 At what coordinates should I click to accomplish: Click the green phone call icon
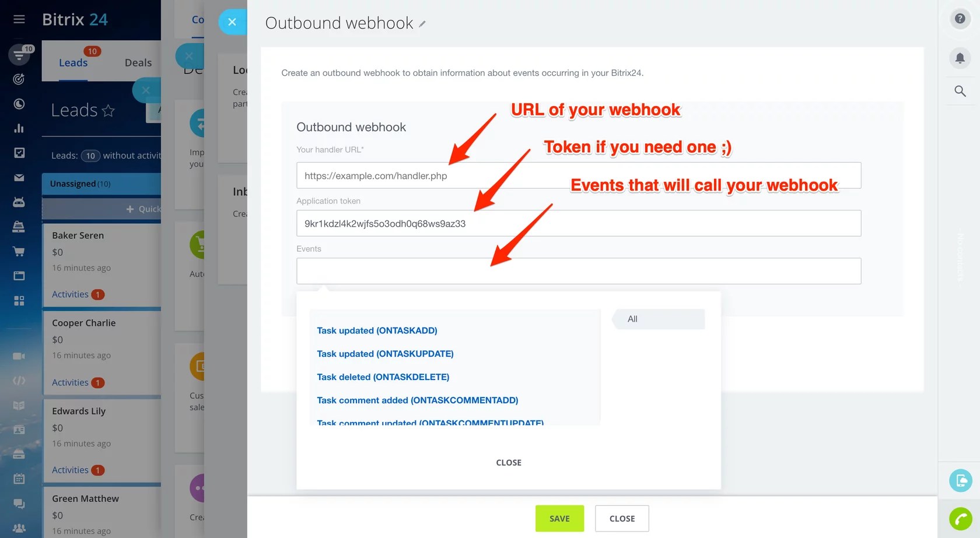[960, 518]
